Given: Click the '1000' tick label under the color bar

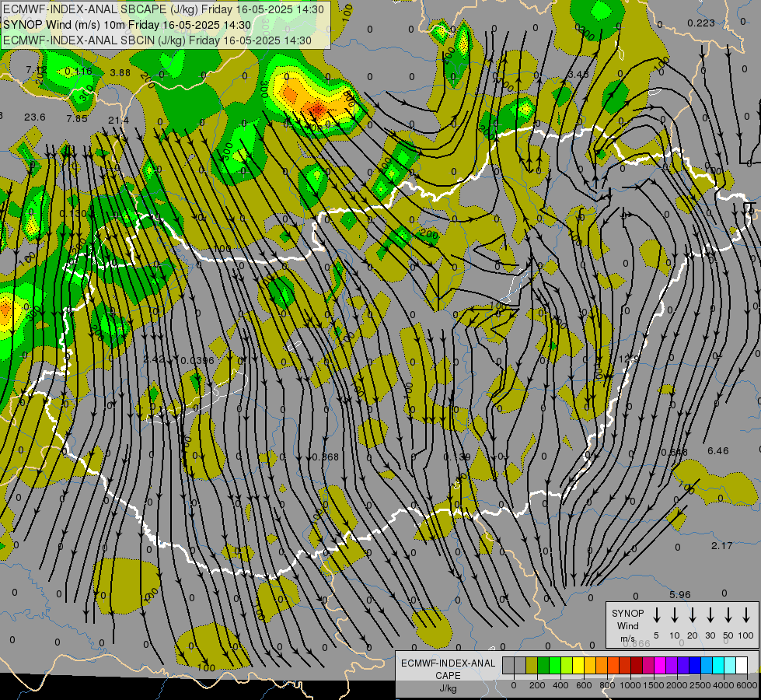Looking at the screenshot, I should click(x=630, y=685).
